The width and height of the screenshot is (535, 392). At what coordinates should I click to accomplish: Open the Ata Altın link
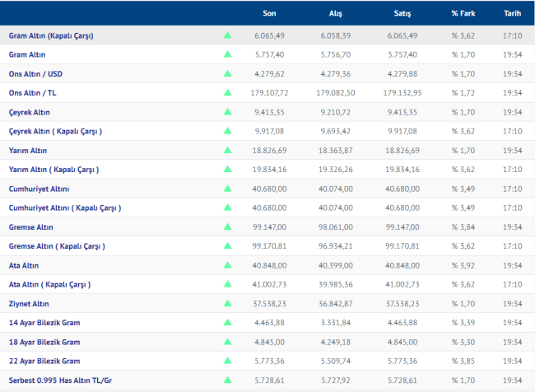pyautogui.click(x=24, y=265)
